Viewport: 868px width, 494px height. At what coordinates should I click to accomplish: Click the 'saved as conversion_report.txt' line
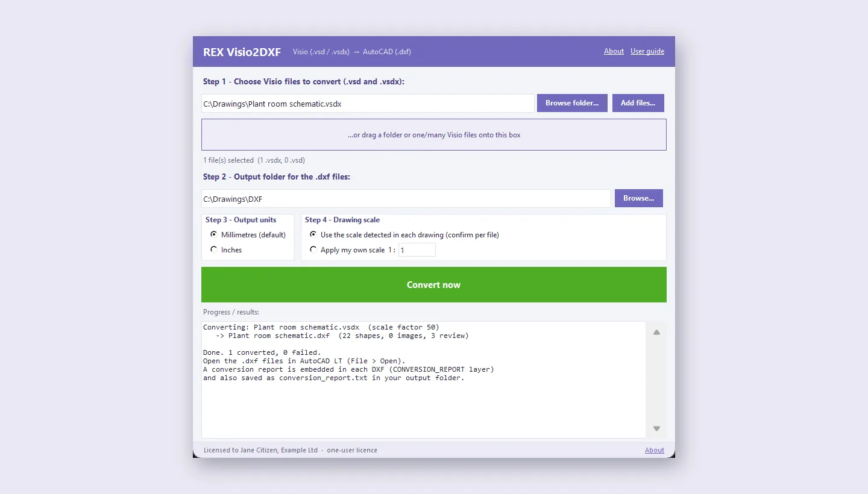click(334, 378)
